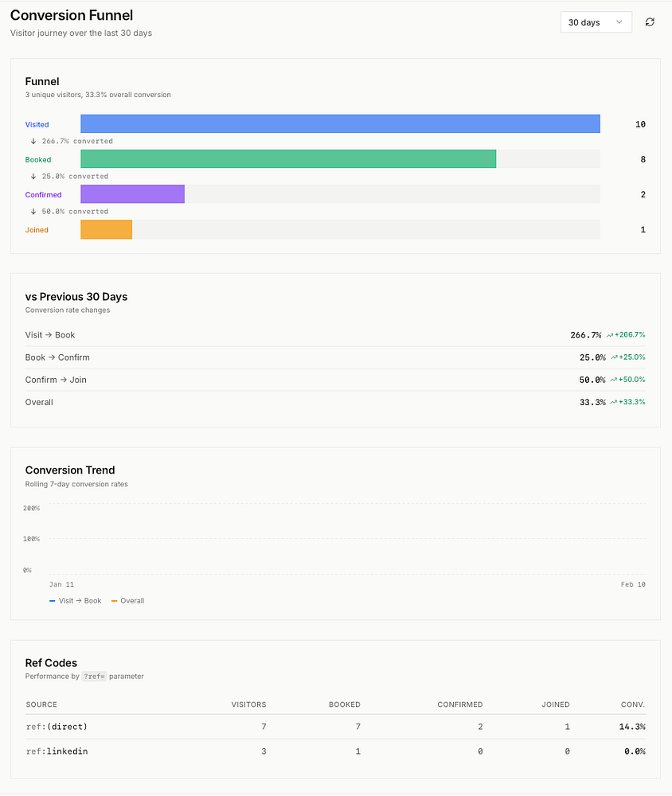Click the '?ref=' parameter code tag
This screenshot has height=796, width=672.
pos(94,676)
